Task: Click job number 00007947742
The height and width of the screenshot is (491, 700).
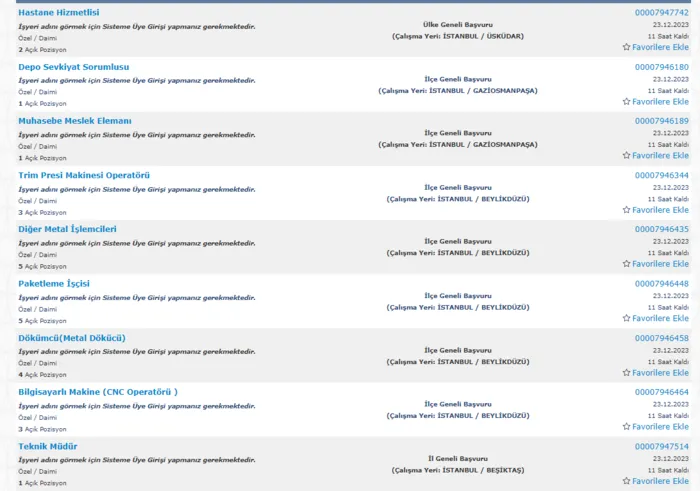Action: [x=661, y=12]
